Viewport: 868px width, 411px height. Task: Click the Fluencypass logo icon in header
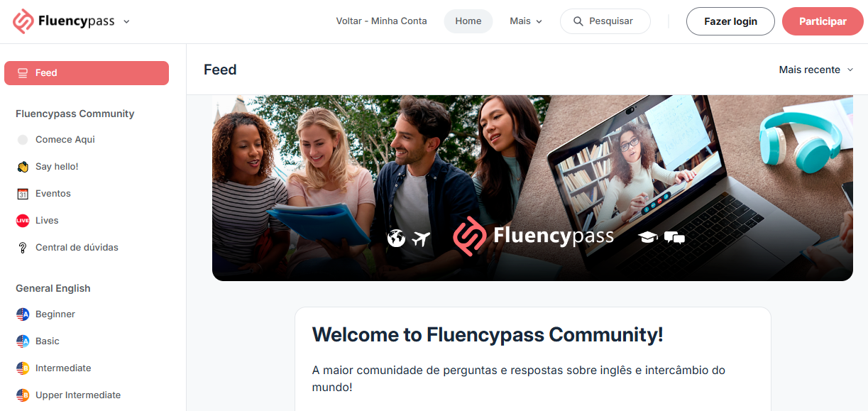[23, 21]
